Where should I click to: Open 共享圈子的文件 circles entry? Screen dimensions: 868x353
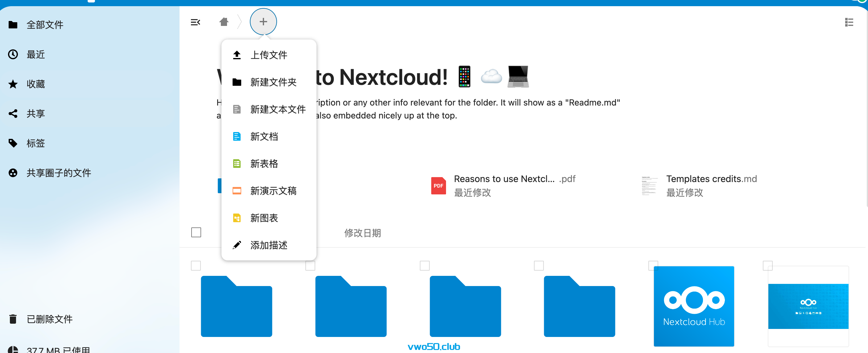click(x=59, y=173)
